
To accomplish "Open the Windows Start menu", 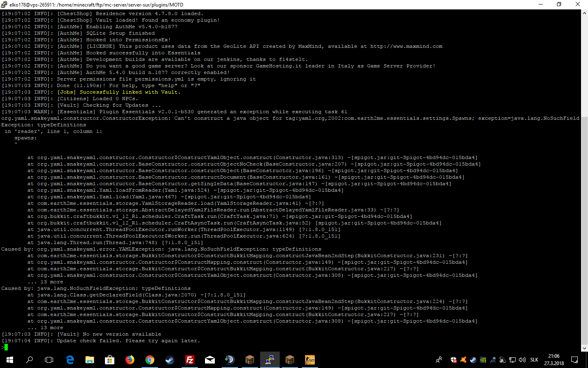I will tap(10, 360).
